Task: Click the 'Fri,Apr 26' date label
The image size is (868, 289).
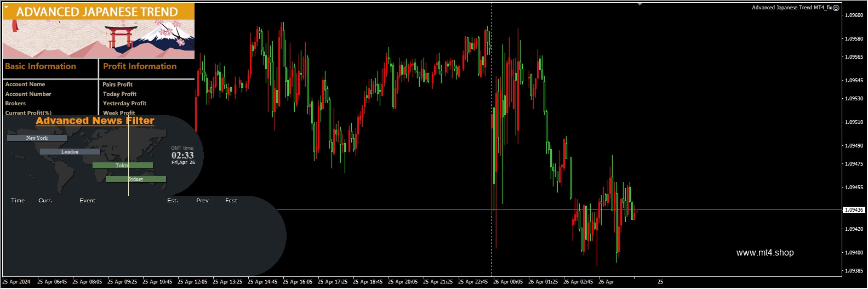Action: [183, 163]
